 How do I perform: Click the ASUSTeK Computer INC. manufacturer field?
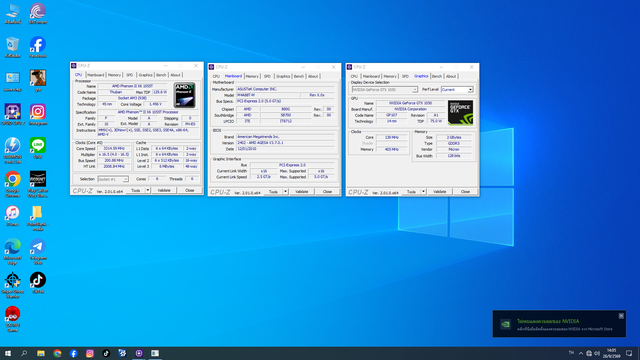pos(285,89)
